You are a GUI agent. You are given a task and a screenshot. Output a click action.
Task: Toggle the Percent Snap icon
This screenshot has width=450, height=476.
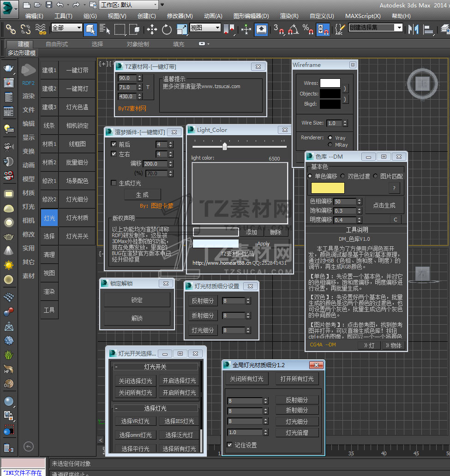pos(308,29)
